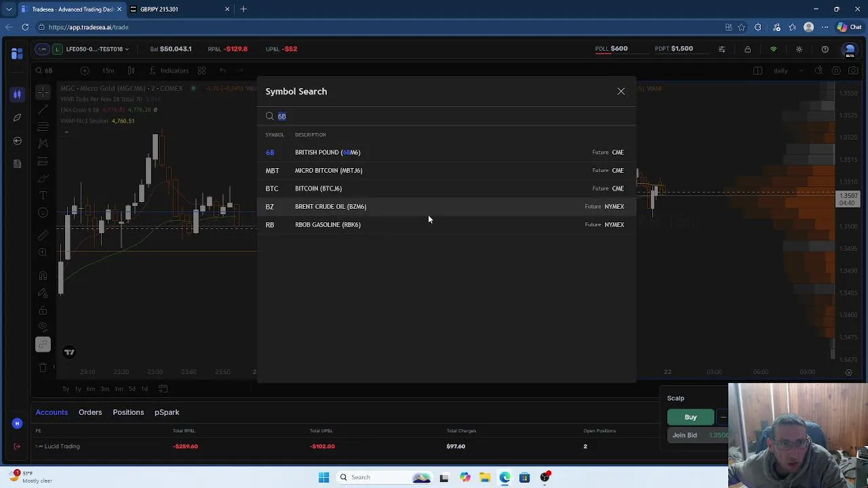Image resolution: width=868 pixels, height=488 pixels.
Task: Select the horizontal lines Fibonacci tool
Action: tap(43, 126)
